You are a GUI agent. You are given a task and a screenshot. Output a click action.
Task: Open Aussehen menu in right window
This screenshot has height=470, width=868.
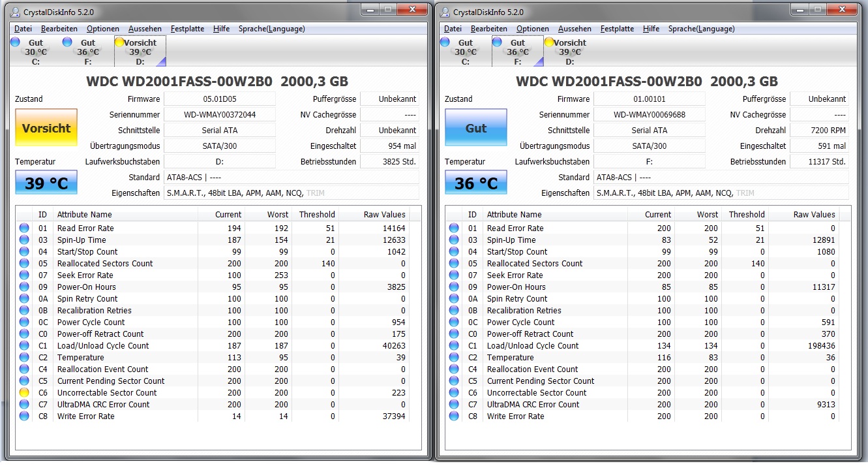pyautogui.click(x=575, y=29)
